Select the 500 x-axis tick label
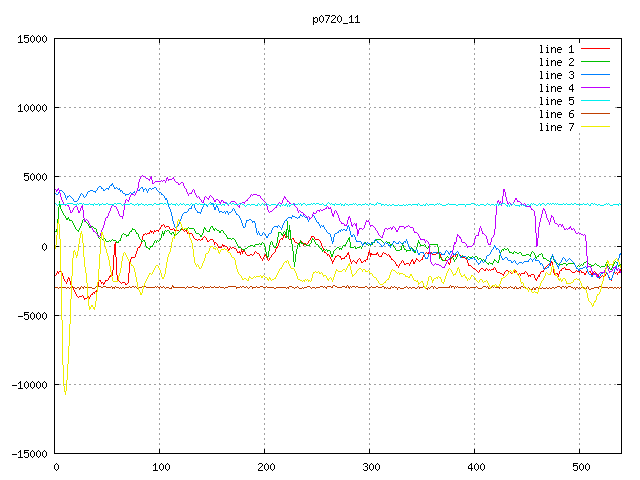640x480 pixels. tap(580, 467)
